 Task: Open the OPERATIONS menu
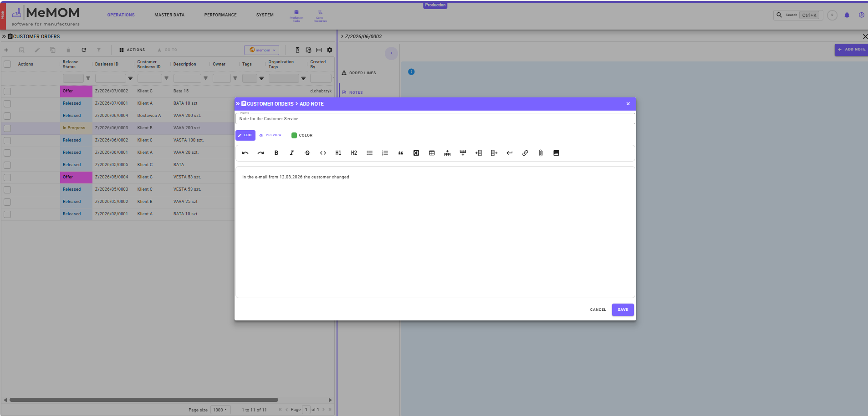[121, 15]
